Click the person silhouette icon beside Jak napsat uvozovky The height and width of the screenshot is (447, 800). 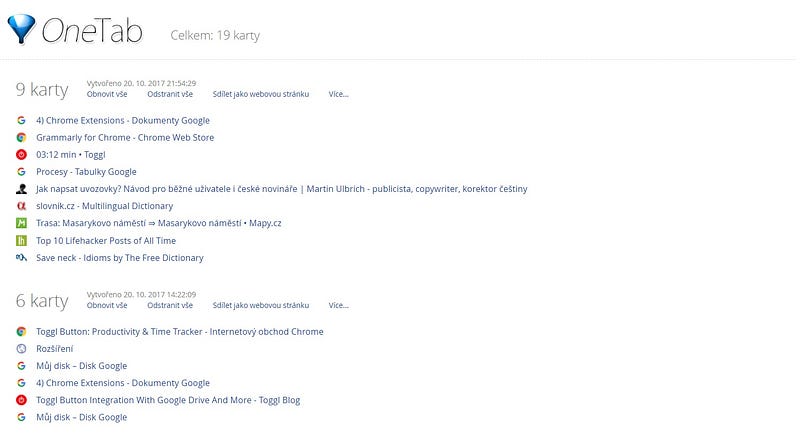[x=21, y=189]
